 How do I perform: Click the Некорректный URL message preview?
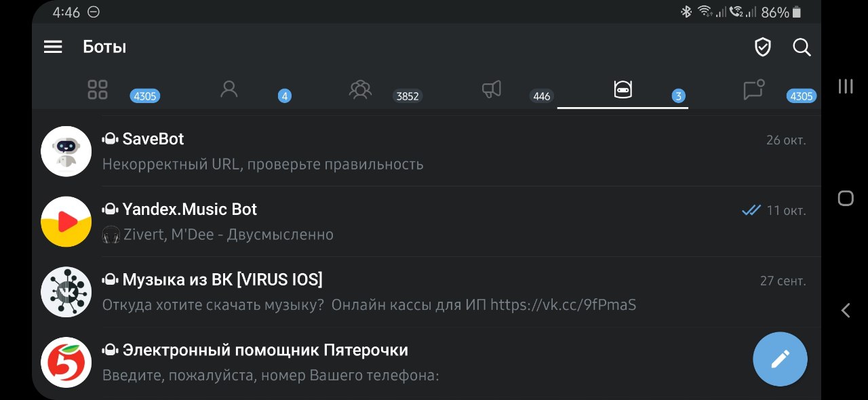point(263,165)
